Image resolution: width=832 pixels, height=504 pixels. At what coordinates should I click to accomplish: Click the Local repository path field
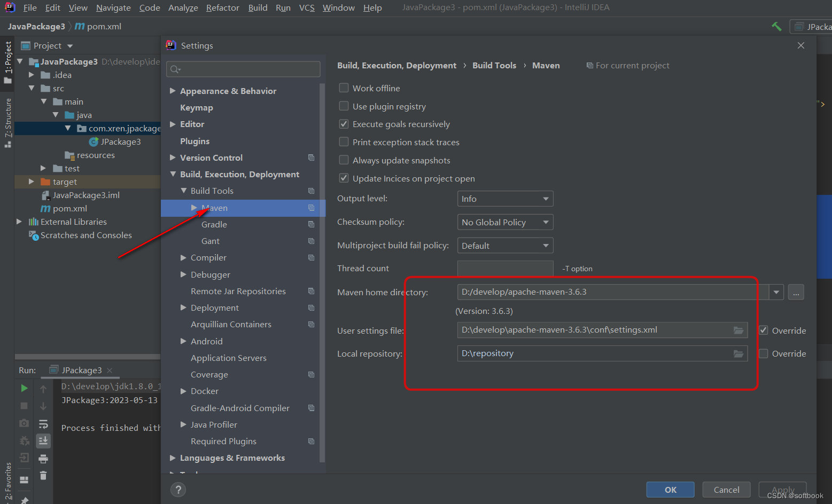[x=602, y=353]
